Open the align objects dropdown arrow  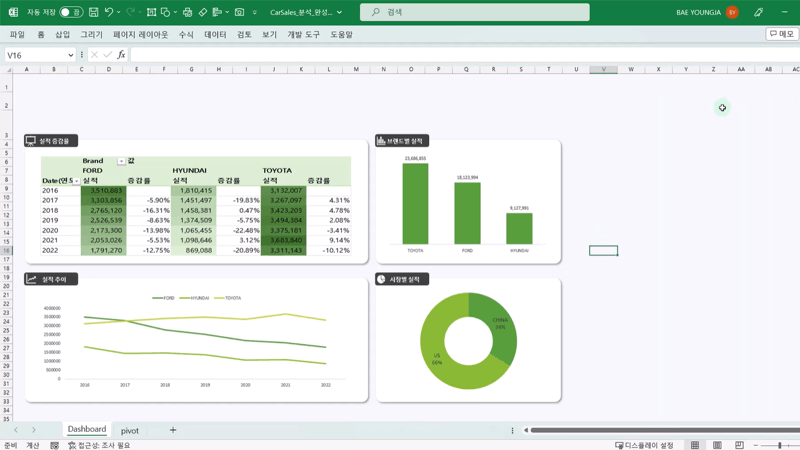point(227,12)
